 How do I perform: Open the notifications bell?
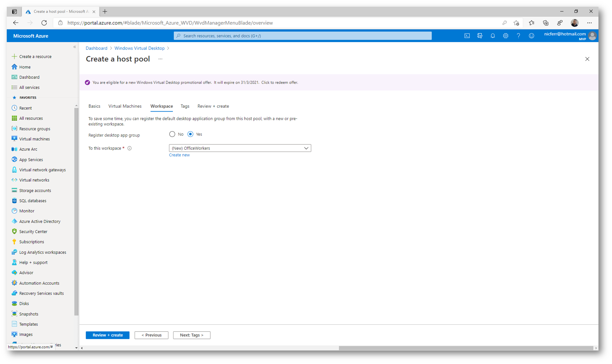[493, 36]
